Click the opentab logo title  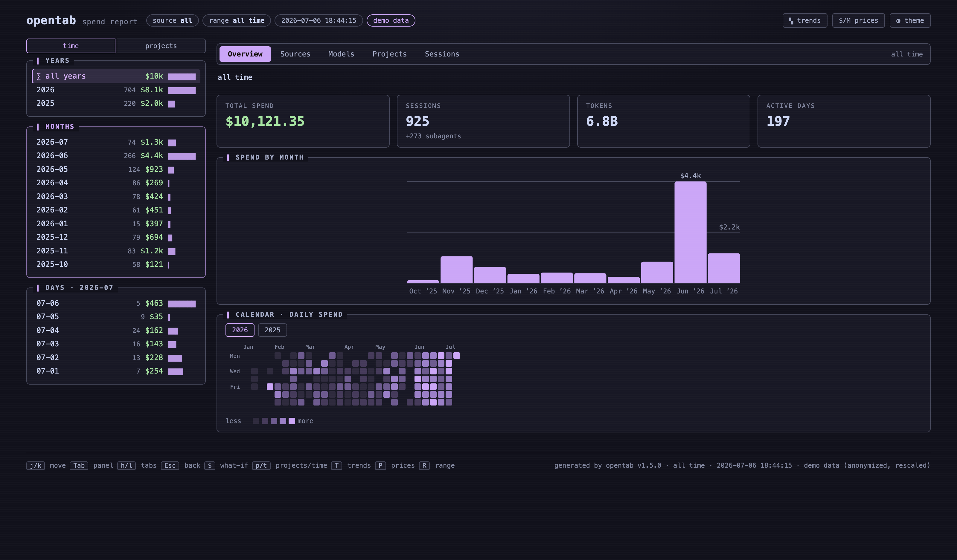[51, 21]
